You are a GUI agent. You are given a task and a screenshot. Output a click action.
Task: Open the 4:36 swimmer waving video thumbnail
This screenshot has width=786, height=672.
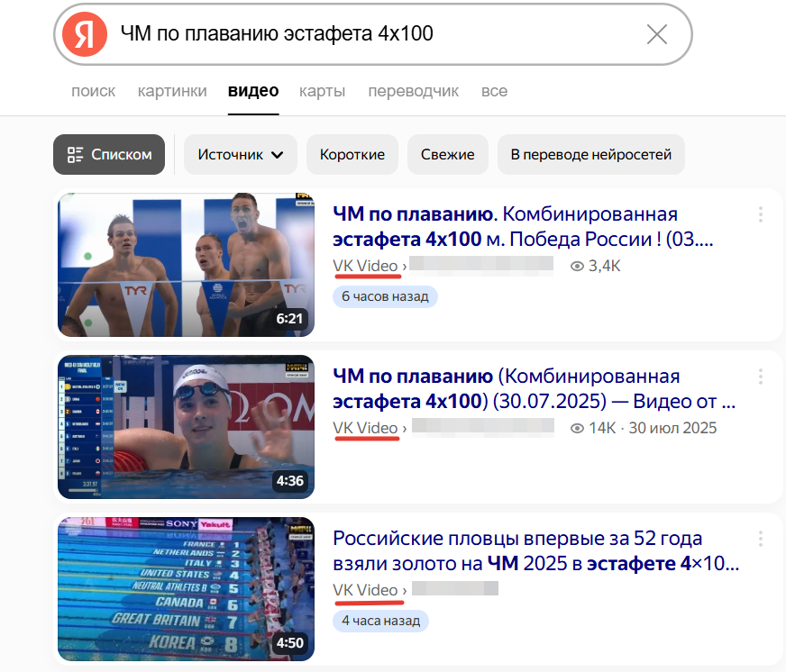point(186,427)
